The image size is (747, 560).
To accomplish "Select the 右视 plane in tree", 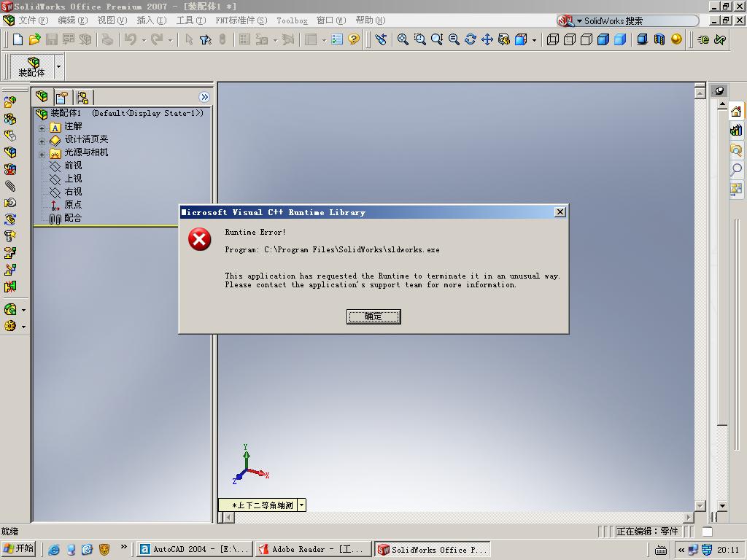I will [73, 192].
